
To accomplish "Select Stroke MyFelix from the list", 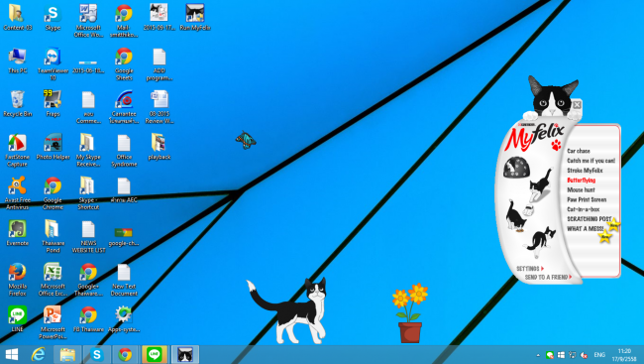I will pos(585,171).
